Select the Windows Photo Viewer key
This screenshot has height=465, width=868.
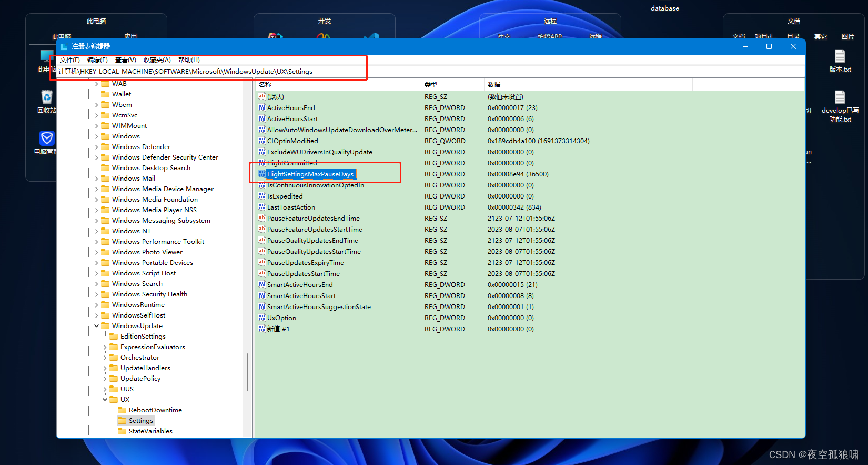(x=147, y=252)
